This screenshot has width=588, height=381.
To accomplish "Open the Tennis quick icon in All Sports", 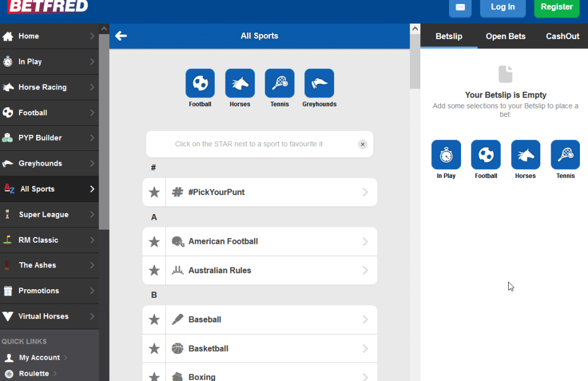I will pos(280,83).
